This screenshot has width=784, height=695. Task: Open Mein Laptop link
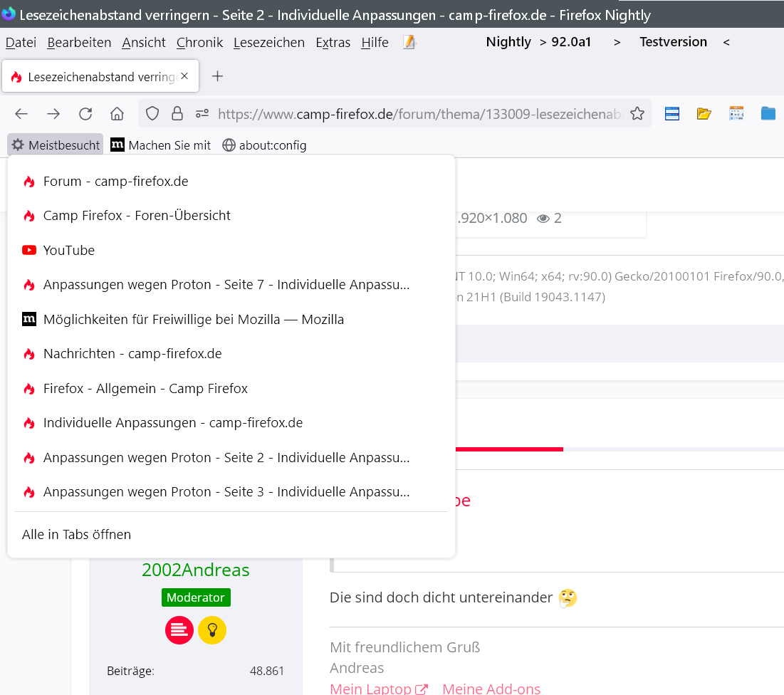379,689
